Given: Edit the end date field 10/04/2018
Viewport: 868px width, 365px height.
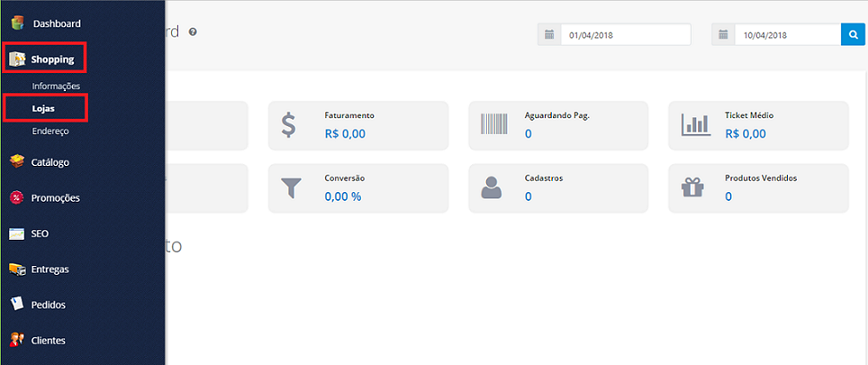Looking at the screenshot, I should coord(788,35).
